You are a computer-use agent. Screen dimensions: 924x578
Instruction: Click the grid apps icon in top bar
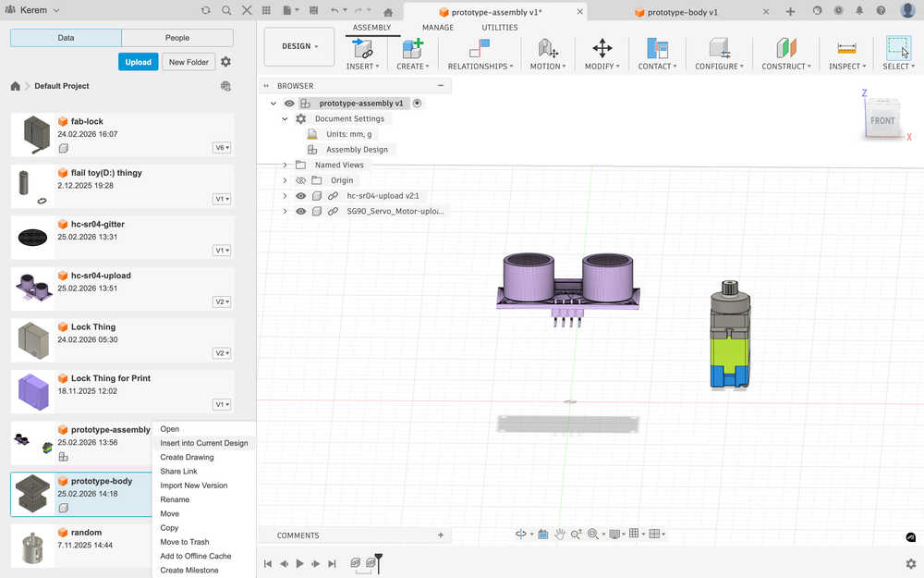tap(266, 10)
